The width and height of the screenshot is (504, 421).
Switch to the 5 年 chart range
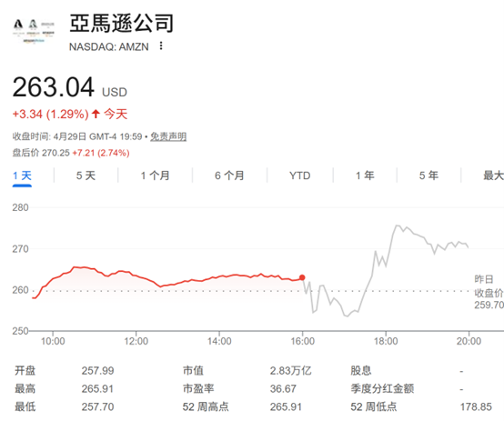(x=428, y=175)
